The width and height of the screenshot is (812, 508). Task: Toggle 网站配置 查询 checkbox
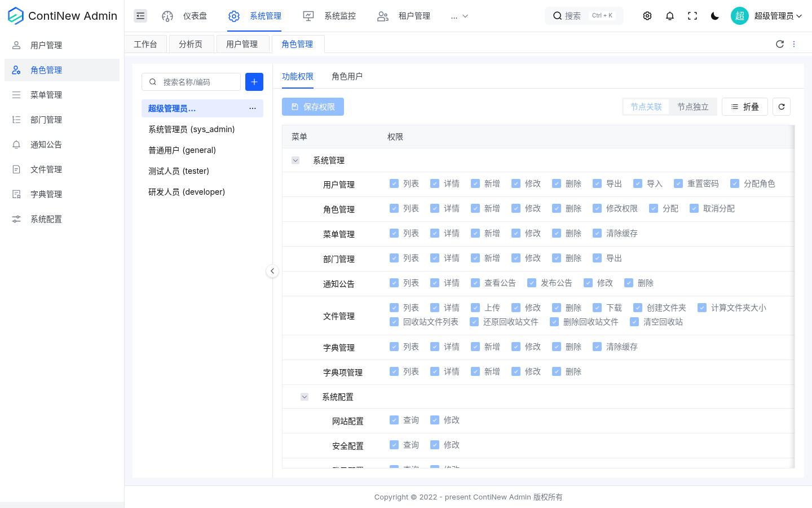(394, 420)
